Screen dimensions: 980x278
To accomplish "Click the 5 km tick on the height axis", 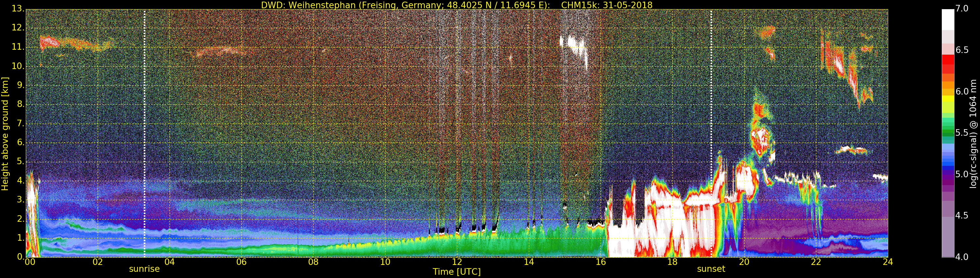I will click(x=21, y=162).
